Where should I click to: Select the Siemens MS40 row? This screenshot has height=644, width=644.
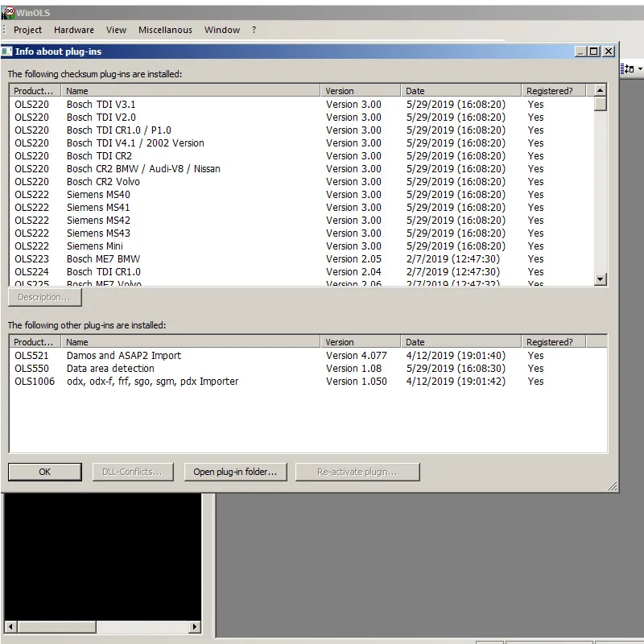(x=301, y=195)
